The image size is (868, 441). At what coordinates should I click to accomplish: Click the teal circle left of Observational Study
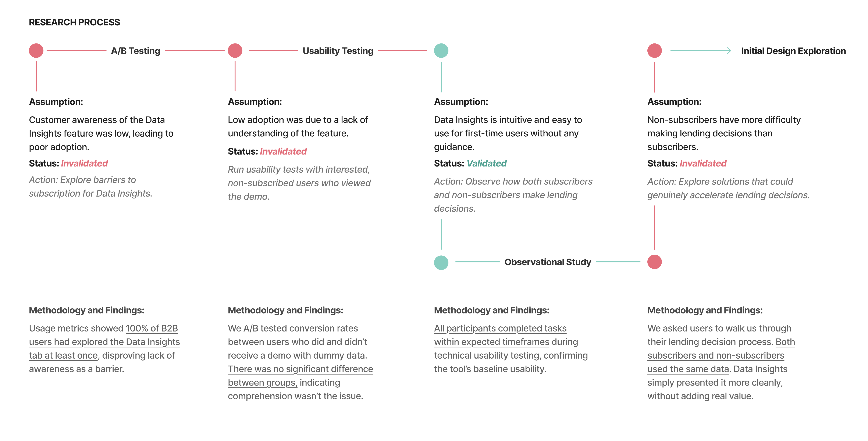pyautogui.click(x=441, y=262)
